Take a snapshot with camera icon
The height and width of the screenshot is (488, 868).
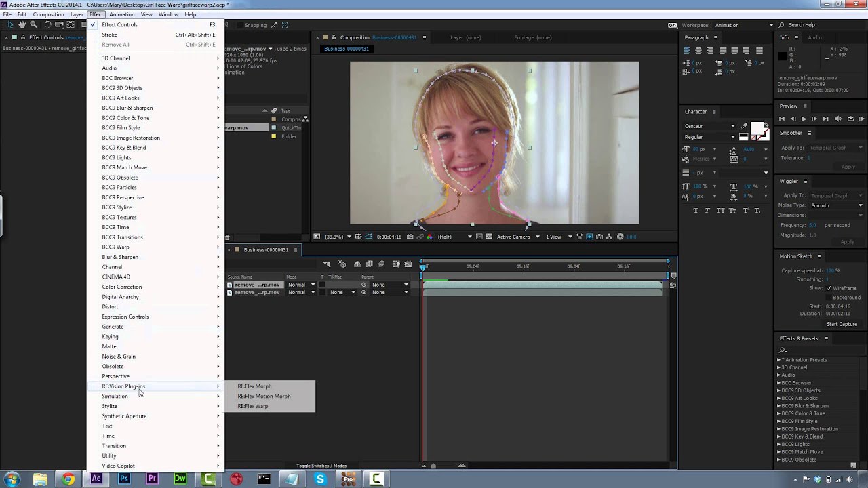point(410,237)
